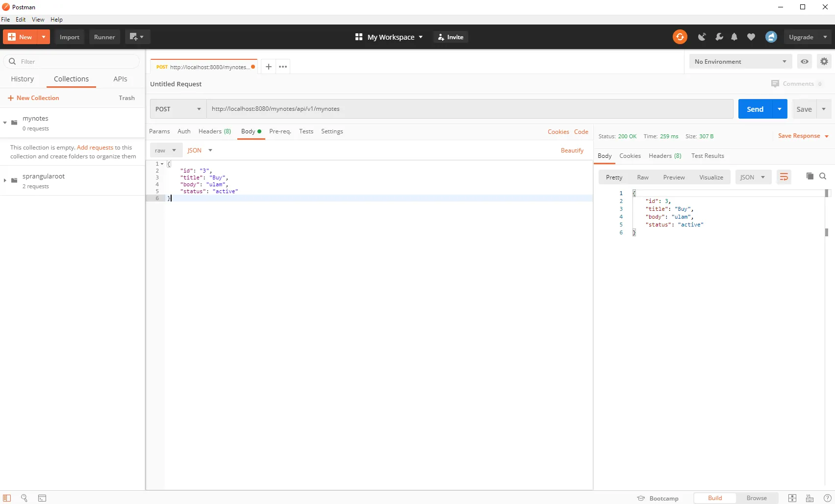Screen dimensions: 835x504
Task: Open the response Cookies tab
Action: [630, 156]
